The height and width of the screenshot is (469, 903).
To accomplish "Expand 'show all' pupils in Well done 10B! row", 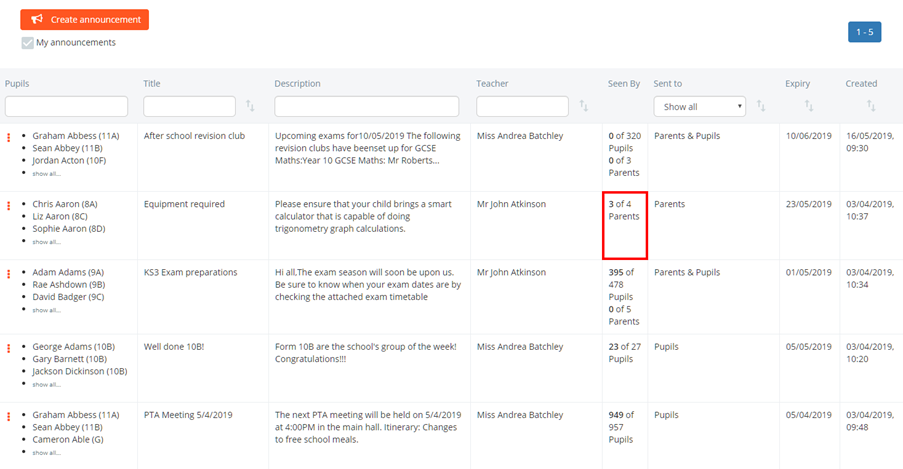I will pos(46,384).
